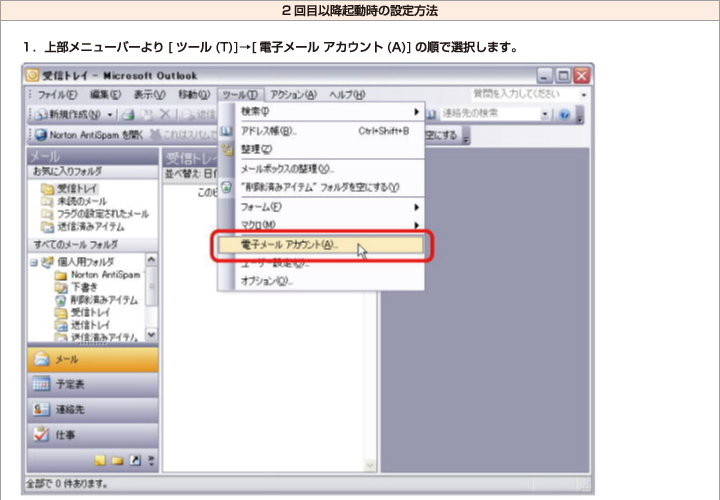Click the address book icon beside アドレス帳
Viewport: 720px width, 500px height.
[226, 131]
